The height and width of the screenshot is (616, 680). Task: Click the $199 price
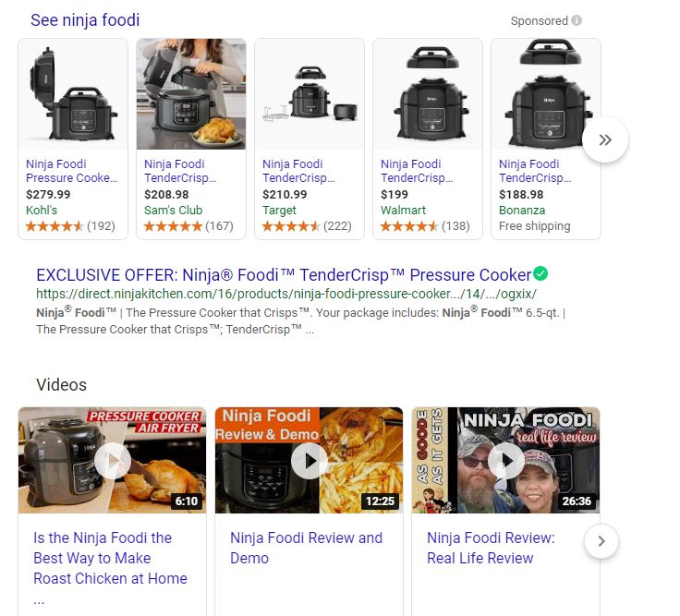tap(395, 194)
